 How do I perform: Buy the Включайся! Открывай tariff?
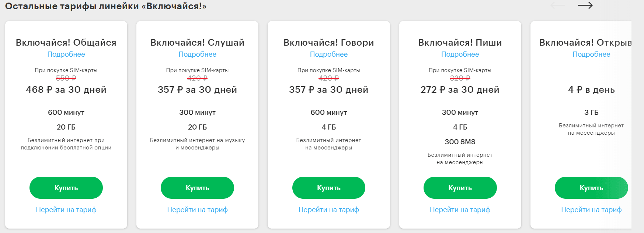pyautogui.click(x=591, y=188)
